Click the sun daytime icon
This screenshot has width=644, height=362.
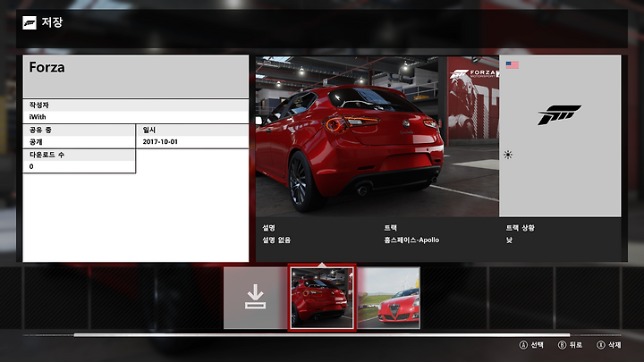[508, 155]
